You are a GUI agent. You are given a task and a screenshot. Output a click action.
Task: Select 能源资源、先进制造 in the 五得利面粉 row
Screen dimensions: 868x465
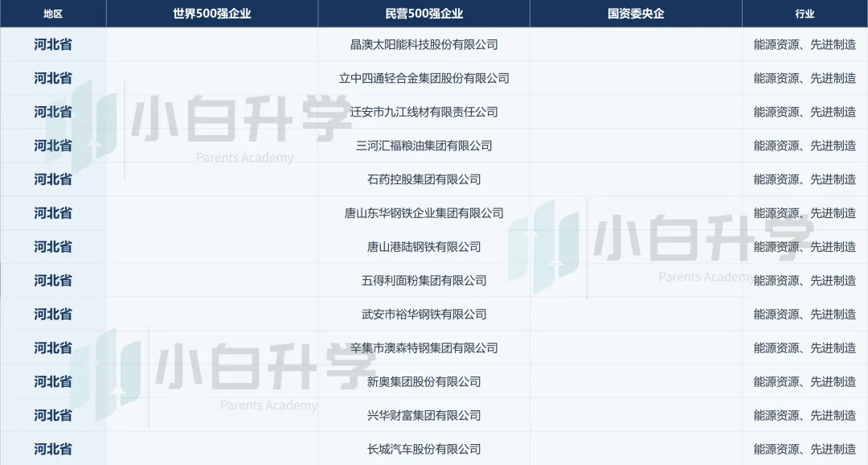point(805,281)
